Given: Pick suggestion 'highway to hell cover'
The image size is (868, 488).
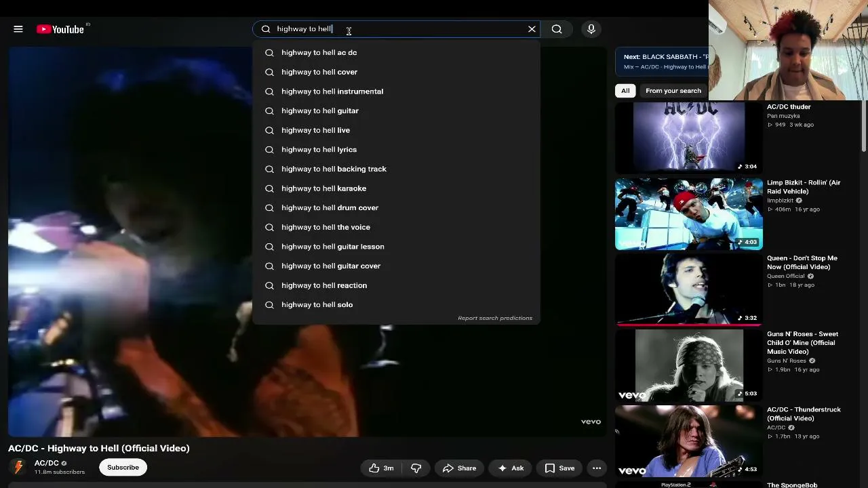Looking at the screenshot, I should click(397, 72).
